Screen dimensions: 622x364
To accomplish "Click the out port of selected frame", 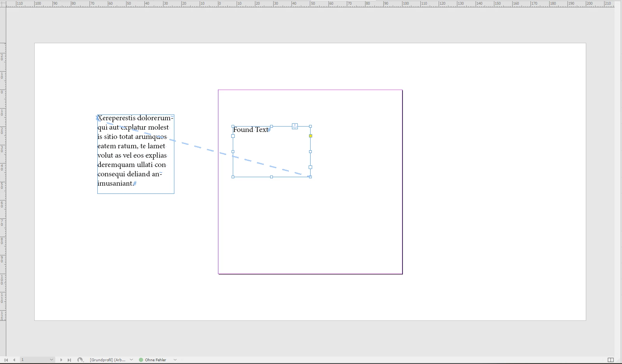I will (x=310, y=167).
